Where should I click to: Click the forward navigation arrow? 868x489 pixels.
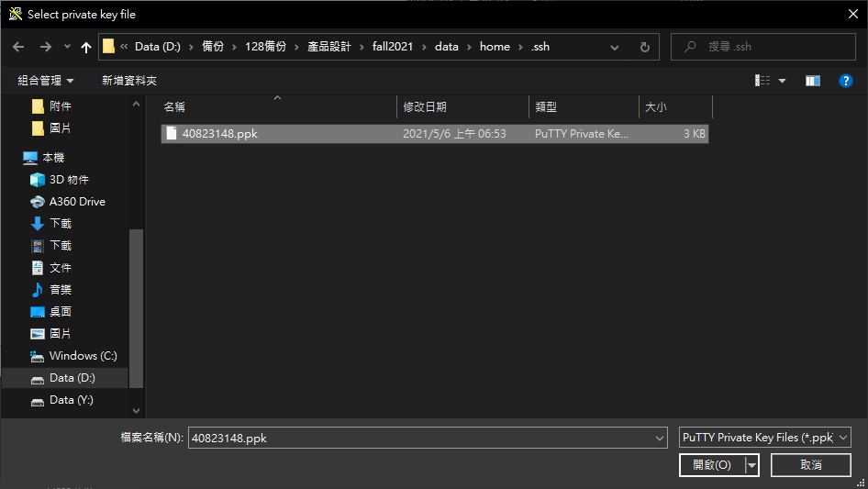[x=45, y=47]
